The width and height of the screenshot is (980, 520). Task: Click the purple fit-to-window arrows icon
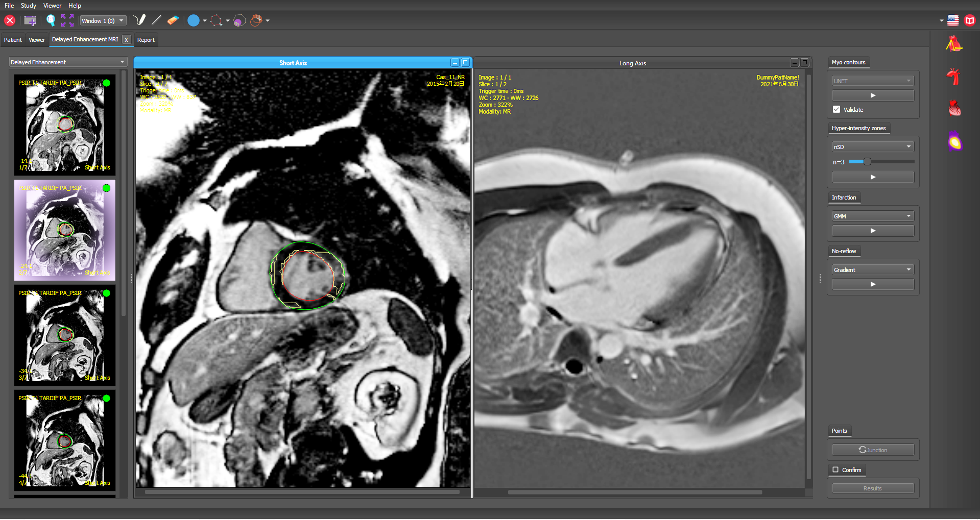(x=67, y=20)
